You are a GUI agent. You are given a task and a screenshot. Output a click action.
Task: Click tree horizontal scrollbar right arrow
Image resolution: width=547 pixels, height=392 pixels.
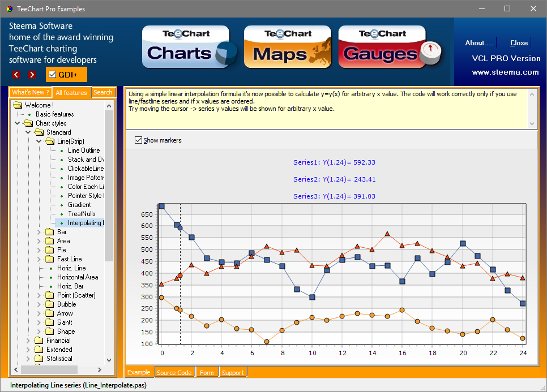(100, 369)
